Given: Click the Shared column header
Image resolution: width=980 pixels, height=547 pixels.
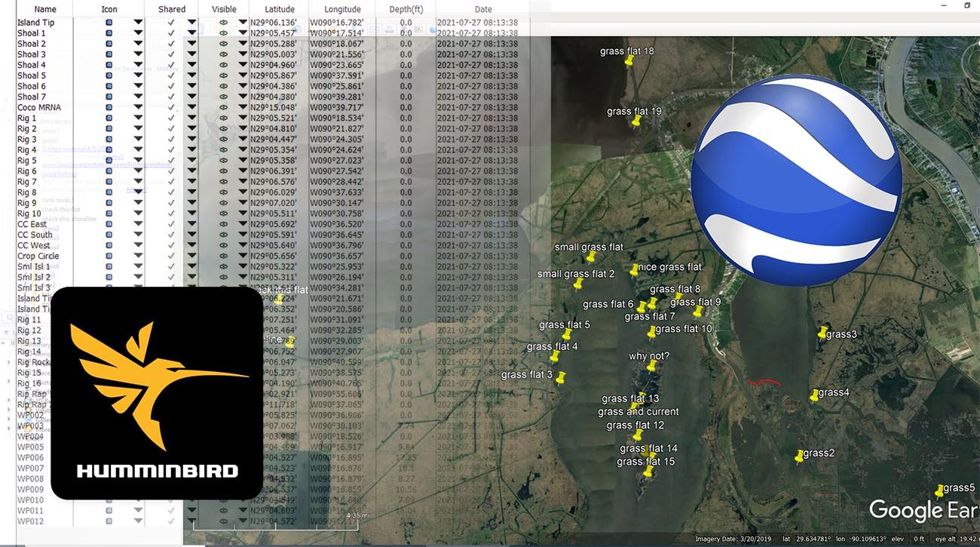Looking at the screenshot, I should [x=172, y=9].
